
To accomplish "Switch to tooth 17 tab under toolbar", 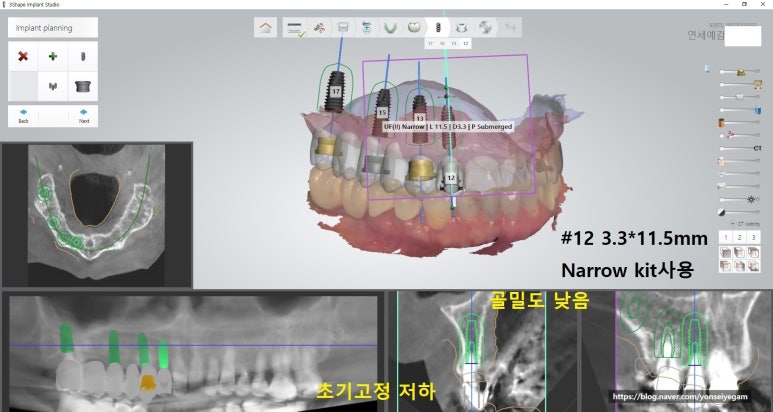I will 430,43.
